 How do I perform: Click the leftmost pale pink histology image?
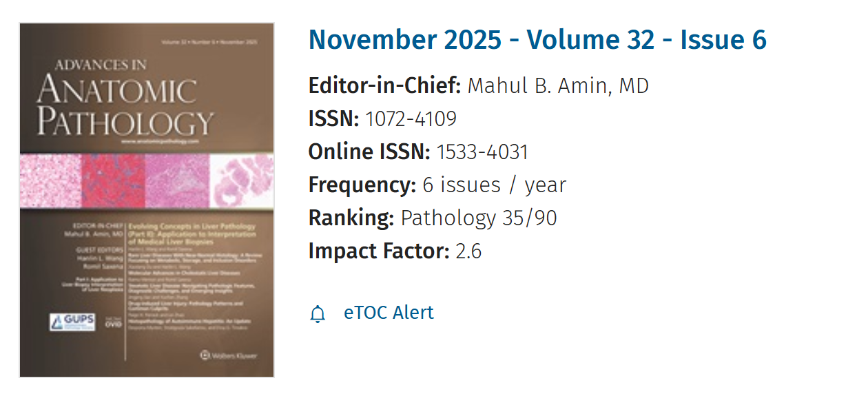[x=51, y=181]
